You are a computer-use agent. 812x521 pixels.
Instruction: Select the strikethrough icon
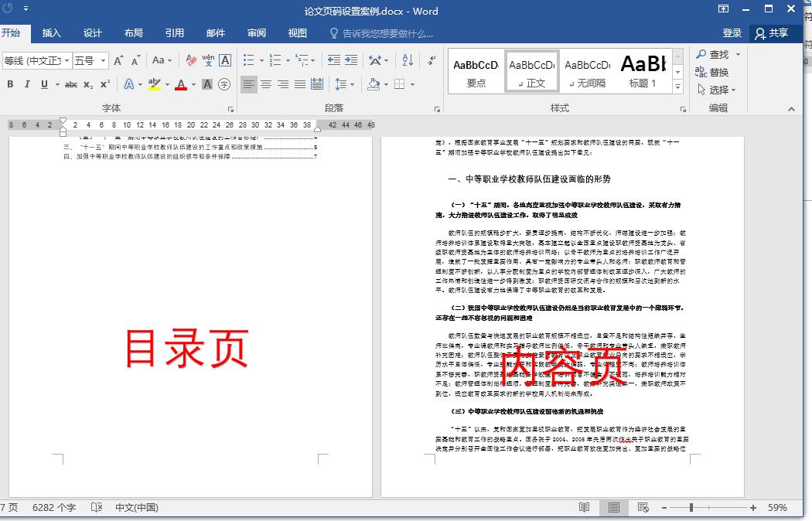click(x=70, y=83)
